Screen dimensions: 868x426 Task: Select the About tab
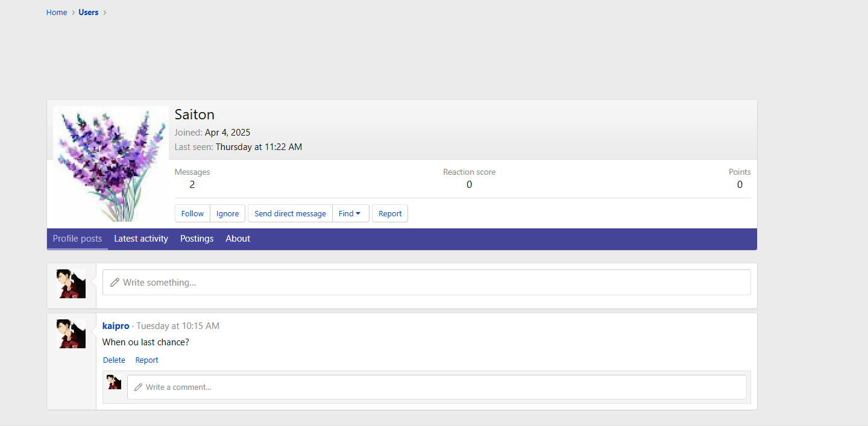[x=237, y=239]
